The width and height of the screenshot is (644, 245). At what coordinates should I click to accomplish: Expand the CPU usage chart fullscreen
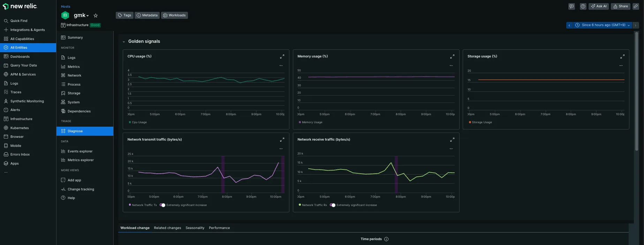click(282, 56)
